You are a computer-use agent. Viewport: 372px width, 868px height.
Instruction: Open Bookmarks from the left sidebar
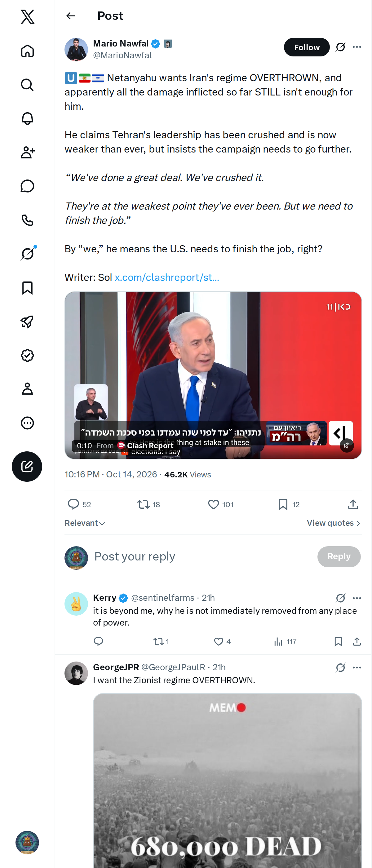[x=27, y=288]
